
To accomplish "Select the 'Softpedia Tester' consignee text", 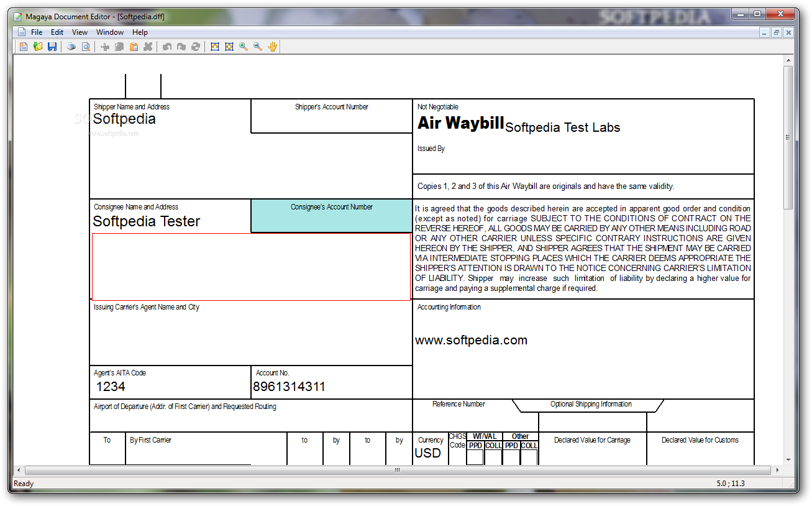I will [x=147, y=221].
